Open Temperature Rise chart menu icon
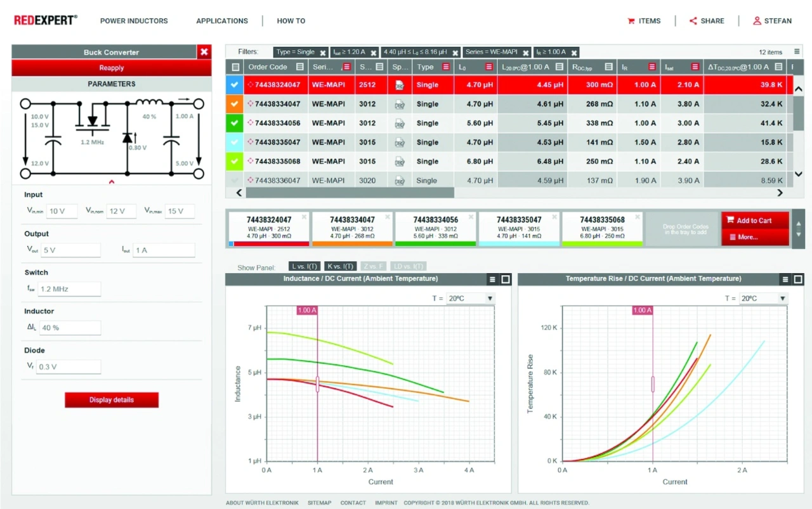The image size is (812, 509). click(785, 279)
